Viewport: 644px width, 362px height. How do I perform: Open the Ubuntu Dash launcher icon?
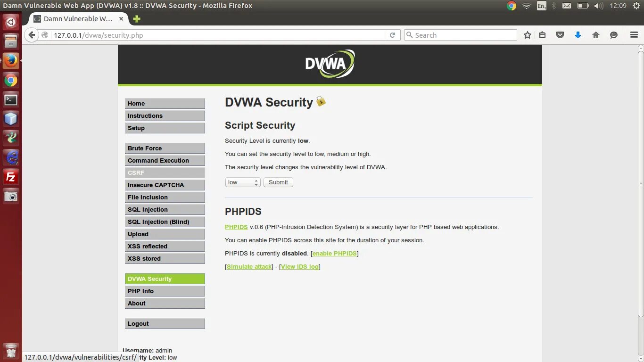(11, 22)
